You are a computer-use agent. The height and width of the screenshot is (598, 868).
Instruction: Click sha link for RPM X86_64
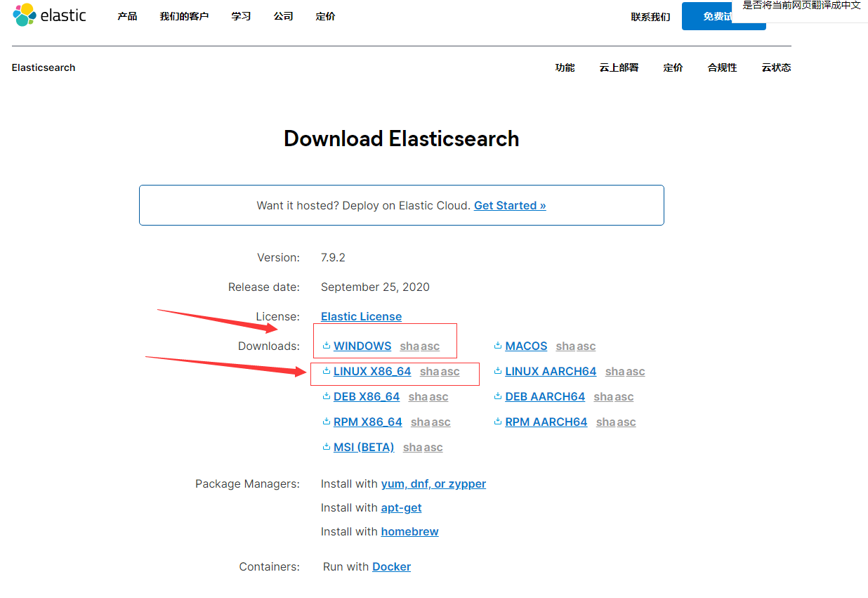coord(421,422)
